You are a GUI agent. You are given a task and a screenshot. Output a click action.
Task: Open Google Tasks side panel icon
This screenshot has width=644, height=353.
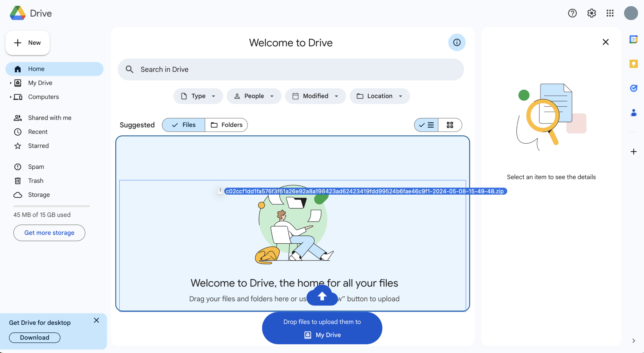[x=633, y=88]
